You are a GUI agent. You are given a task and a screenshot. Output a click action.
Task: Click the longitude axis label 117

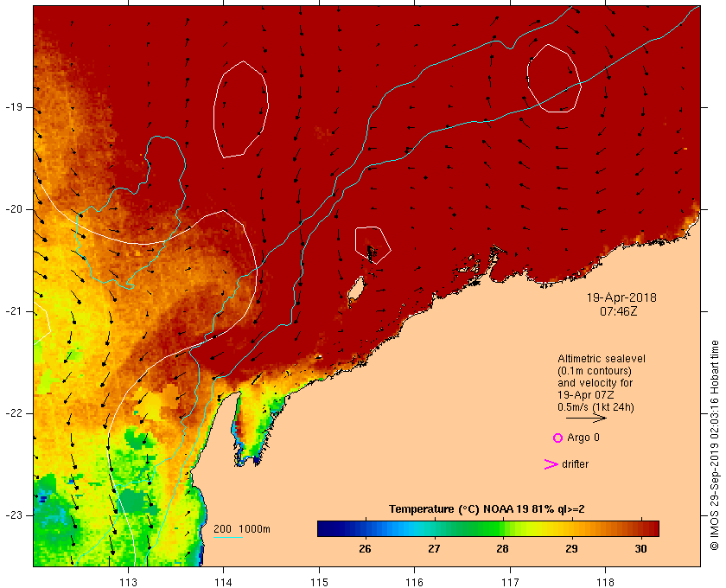[510, 582]
